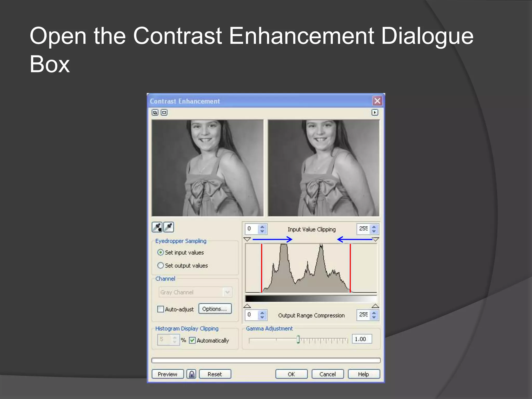Click the grayscale gradient bar
532x399 pixels.
pyautogui.click(x=311, y=298)
